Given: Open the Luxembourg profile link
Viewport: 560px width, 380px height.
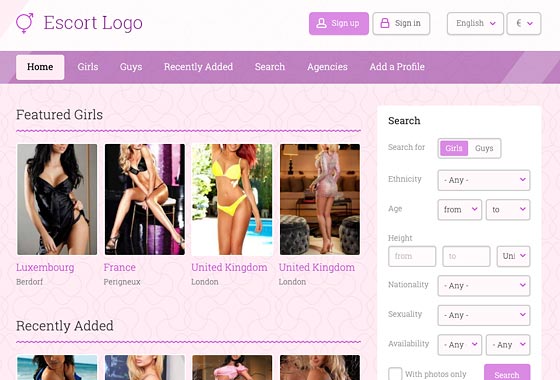Looking at the screenshot, I should point(45,268).
